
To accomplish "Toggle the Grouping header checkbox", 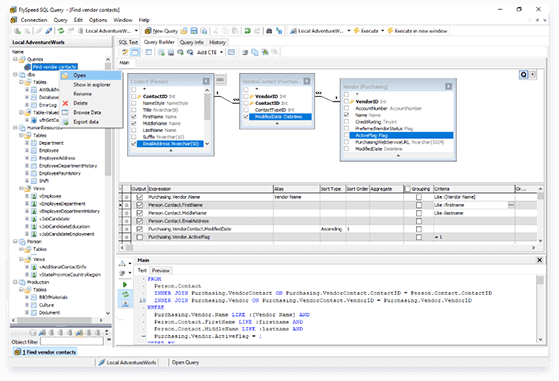I will click(x=407, y=189).
